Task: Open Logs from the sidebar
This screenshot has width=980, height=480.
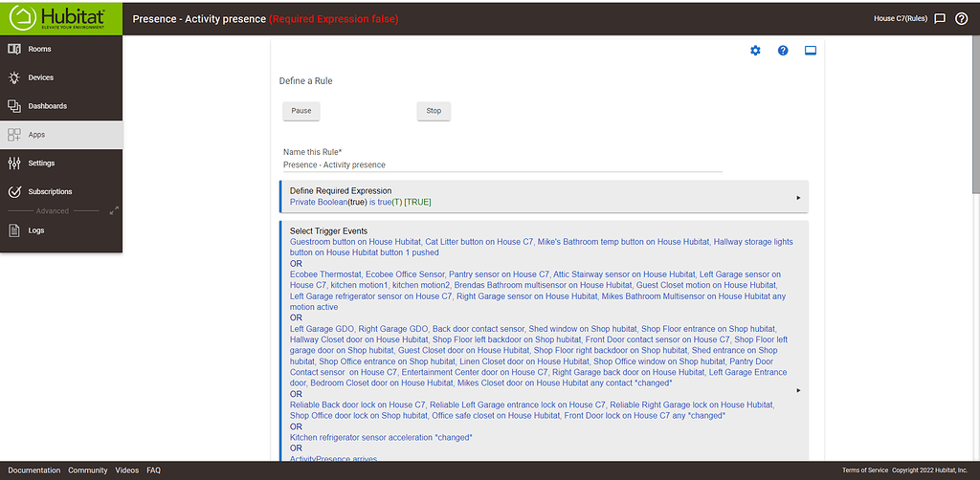Action: pos(35,230)
